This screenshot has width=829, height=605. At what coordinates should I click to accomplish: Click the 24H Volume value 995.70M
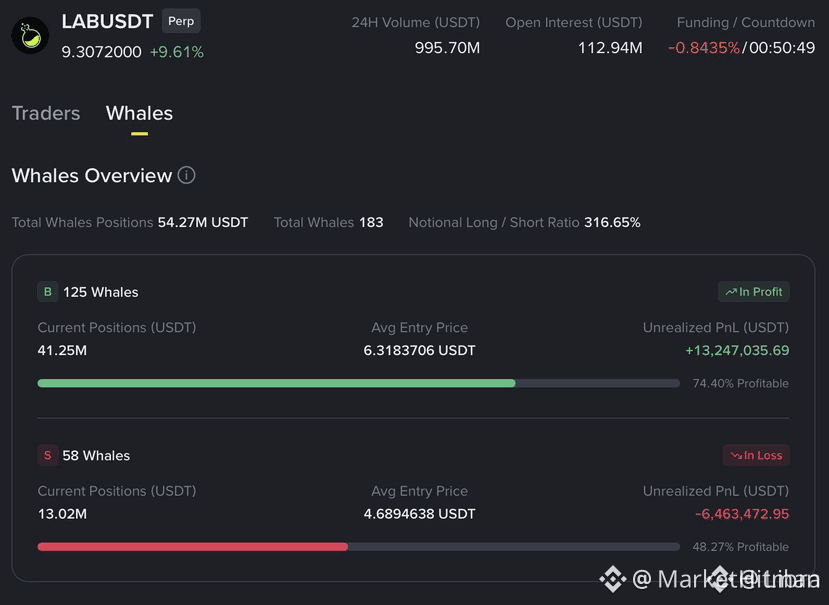click(447, 48)
